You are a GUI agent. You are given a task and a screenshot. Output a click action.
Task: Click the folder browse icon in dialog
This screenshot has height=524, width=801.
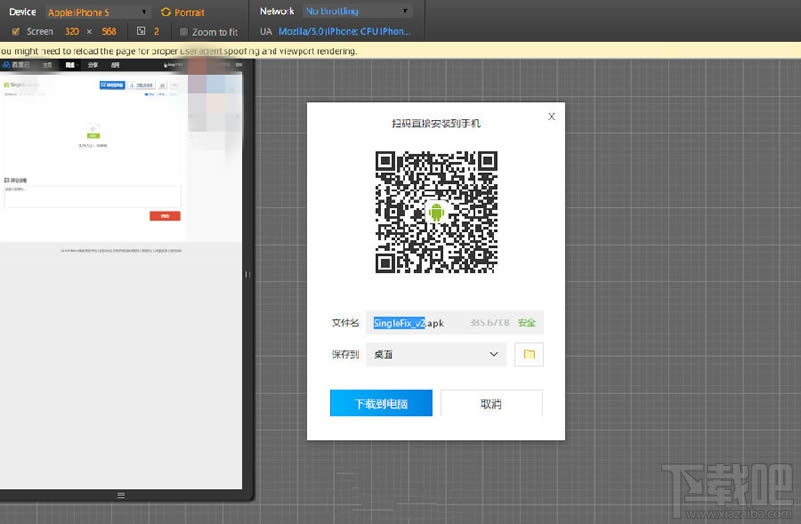point(529,354)
